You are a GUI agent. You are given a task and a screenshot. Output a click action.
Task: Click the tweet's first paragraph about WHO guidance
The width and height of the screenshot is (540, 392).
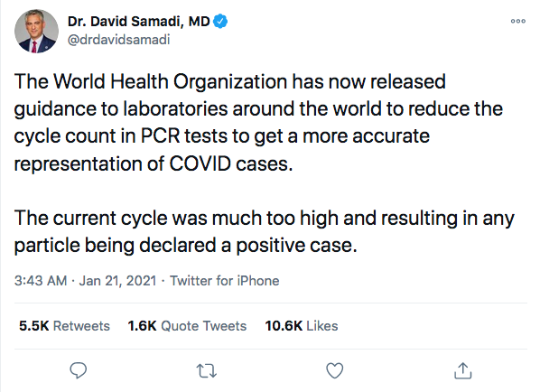258,123
